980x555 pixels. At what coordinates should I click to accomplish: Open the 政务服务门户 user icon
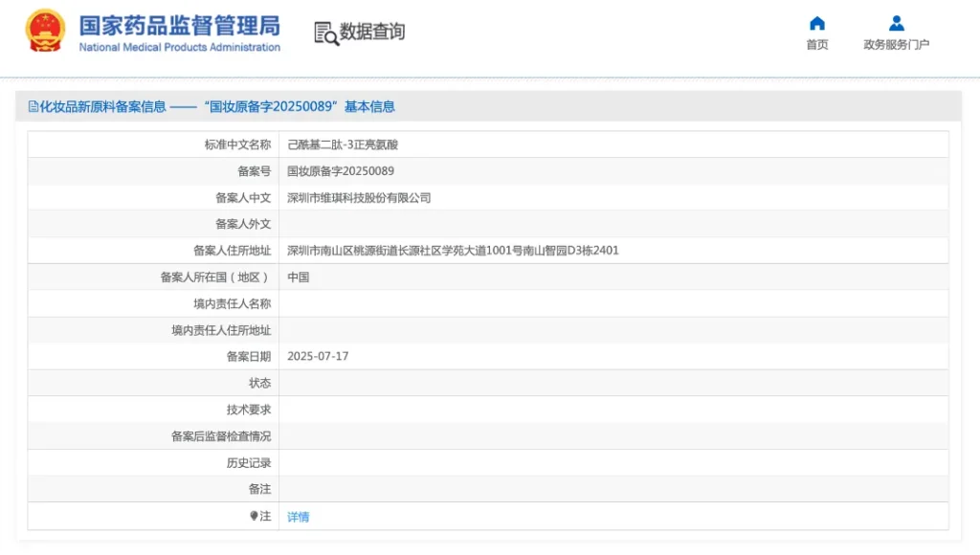pos(896,23)
